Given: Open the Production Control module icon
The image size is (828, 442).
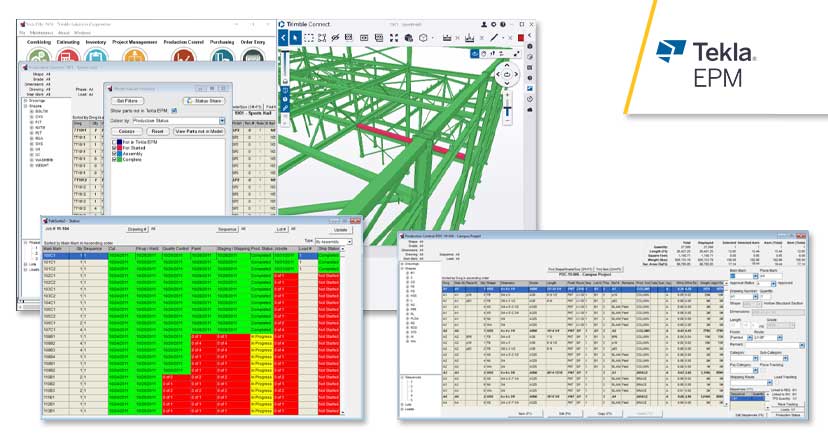Looking at the screenshot, I should pos(183,55).
